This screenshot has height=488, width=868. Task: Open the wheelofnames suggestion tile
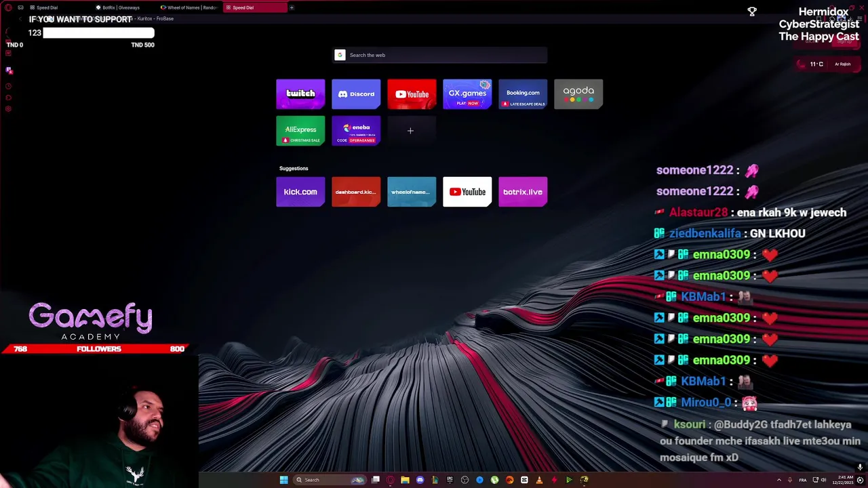pos(412,192)
